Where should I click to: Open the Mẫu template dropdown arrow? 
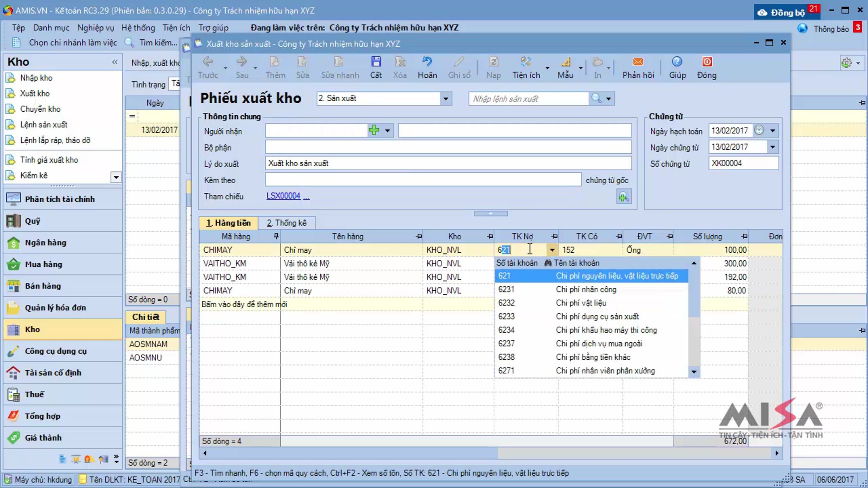[581, 68]
